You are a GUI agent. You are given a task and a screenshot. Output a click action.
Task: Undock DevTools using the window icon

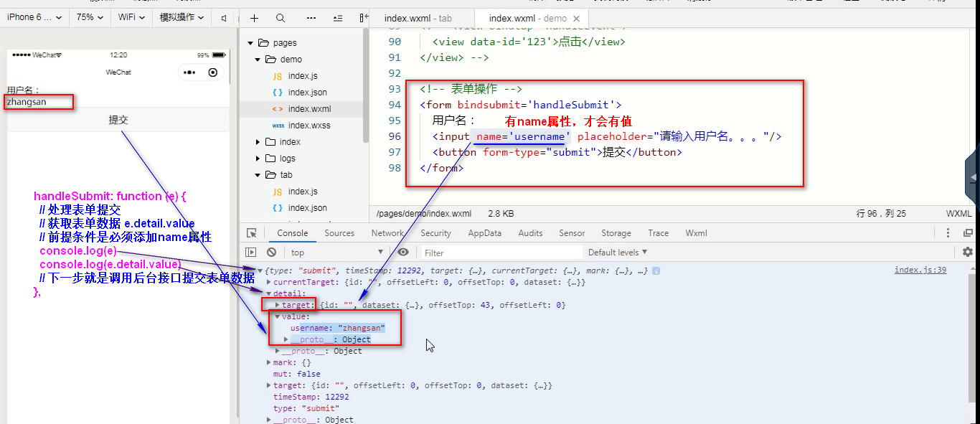pyautogui.click(x=967, y=232)
